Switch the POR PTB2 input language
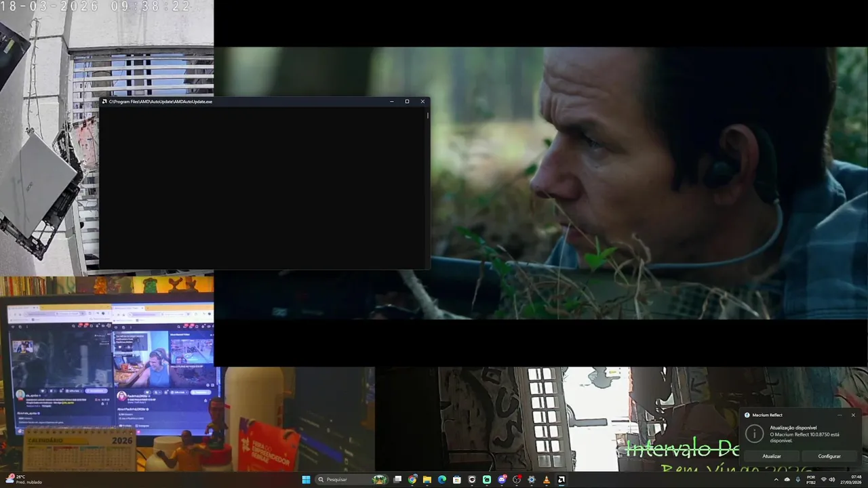The width and height of the screenshot is (868, 488). (x=811, y=479)
